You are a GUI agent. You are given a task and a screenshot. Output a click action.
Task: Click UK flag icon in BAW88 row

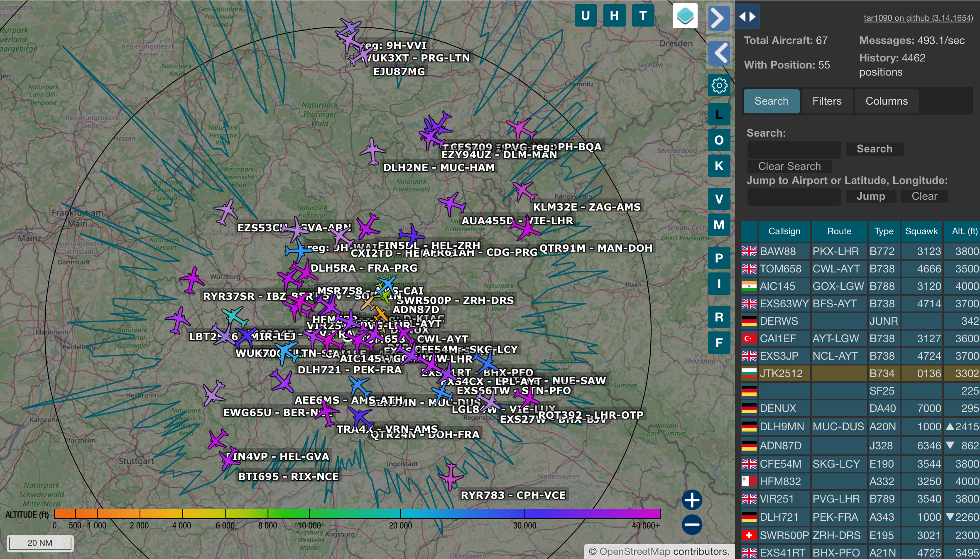coord(749,251)
